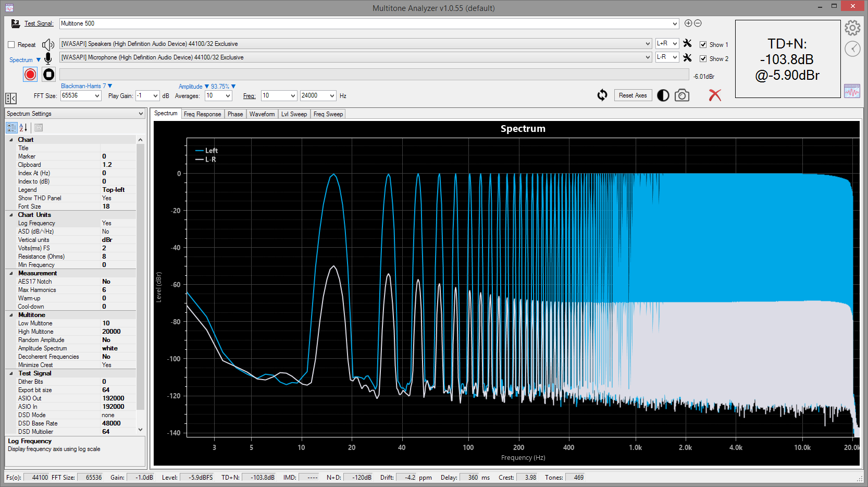868x487 pixels.
Task: Open the Spectrum Settings dropdown
Action: pyautogui.click(x=141, y=114)
